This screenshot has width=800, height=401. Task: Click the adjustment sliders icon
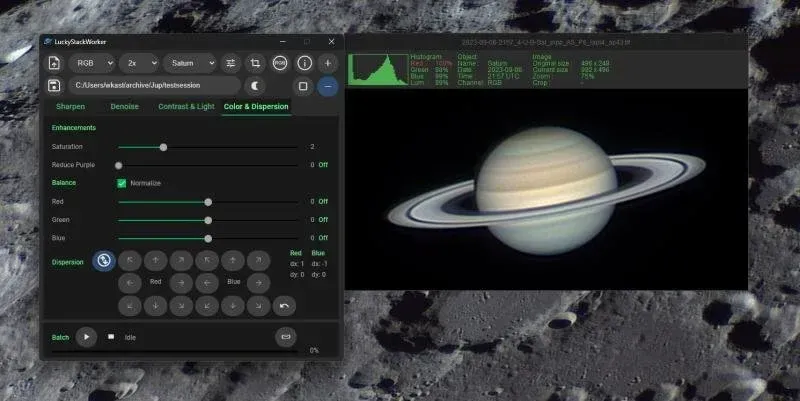click(x=231, y=63)
